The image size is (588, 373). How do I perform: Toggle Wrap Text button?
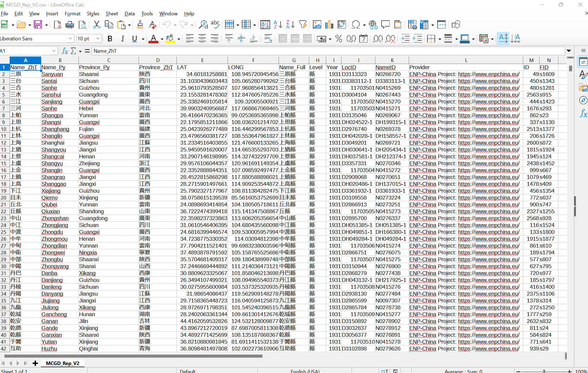268,39
